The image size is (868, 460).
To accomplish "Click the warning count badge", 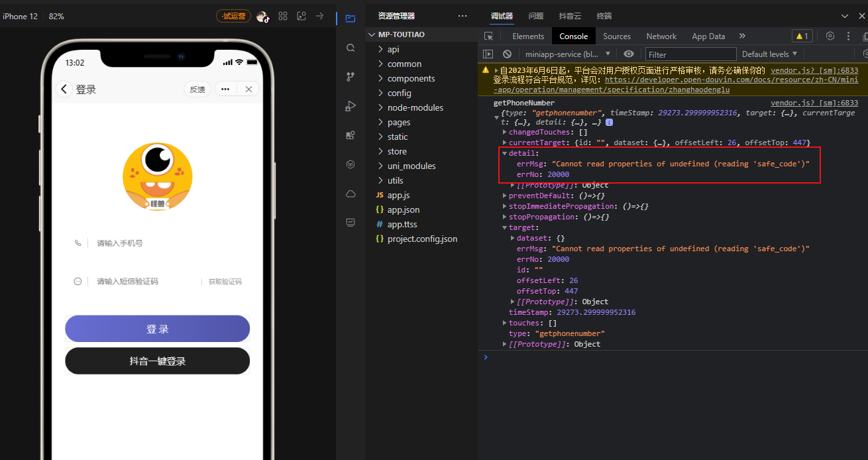I will click(802, 36).
